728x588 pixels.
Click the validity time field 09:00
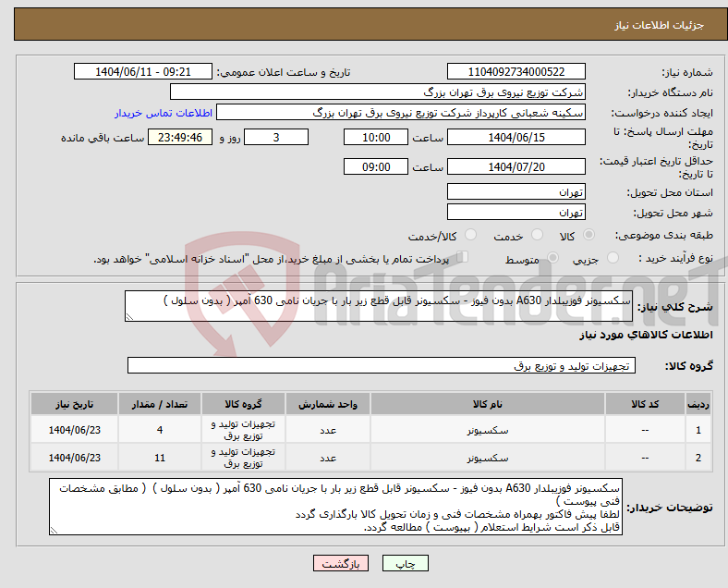tap(376, 166)
